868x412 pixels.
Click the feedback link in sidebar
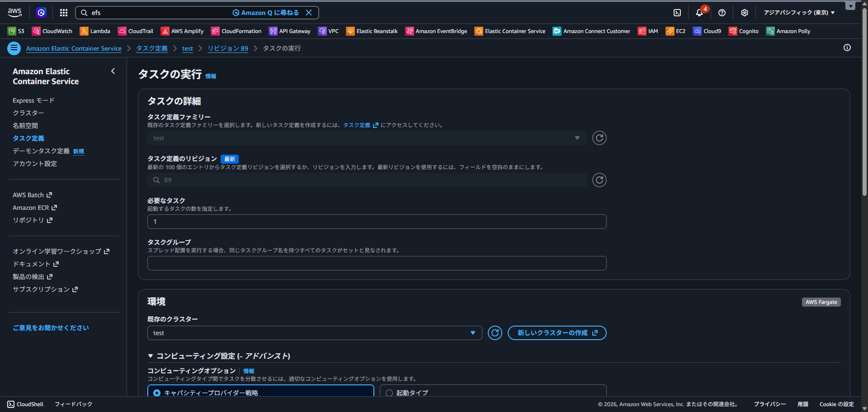click(51, 328)
